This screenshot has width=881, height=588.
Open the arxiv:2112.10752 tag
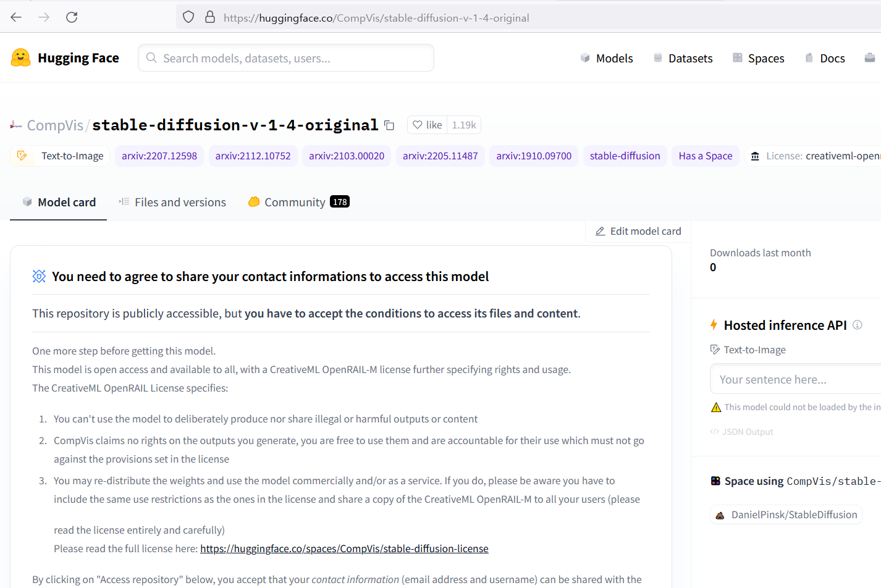point(253,156)
